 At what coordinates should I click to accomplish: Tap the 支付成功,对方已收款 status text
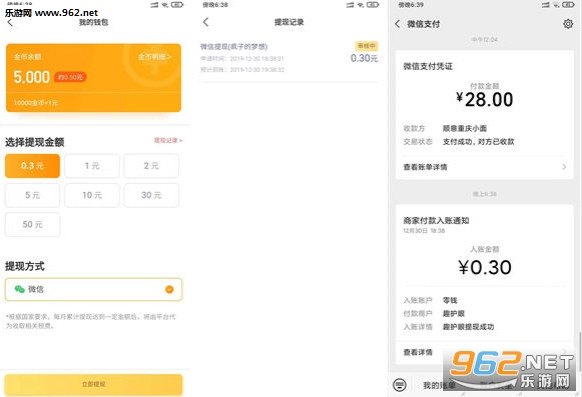click(x=478, y=142)
